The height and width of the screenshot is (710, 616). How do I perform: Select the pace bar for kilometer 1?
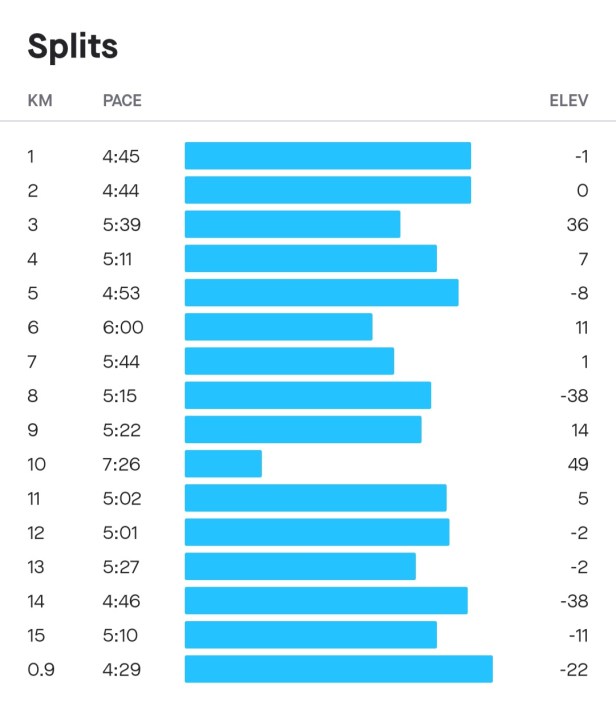click(327, 156)
